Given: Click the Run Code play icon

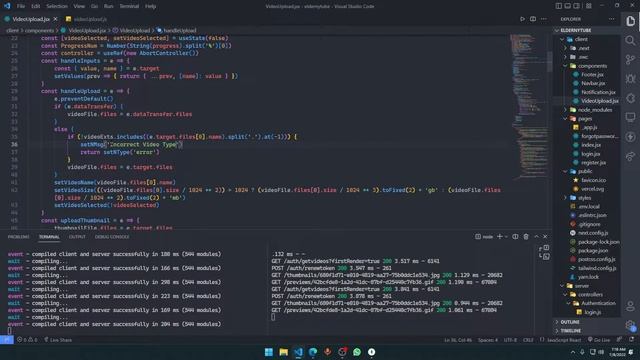Looking at the screenshot, I should 522,19.
